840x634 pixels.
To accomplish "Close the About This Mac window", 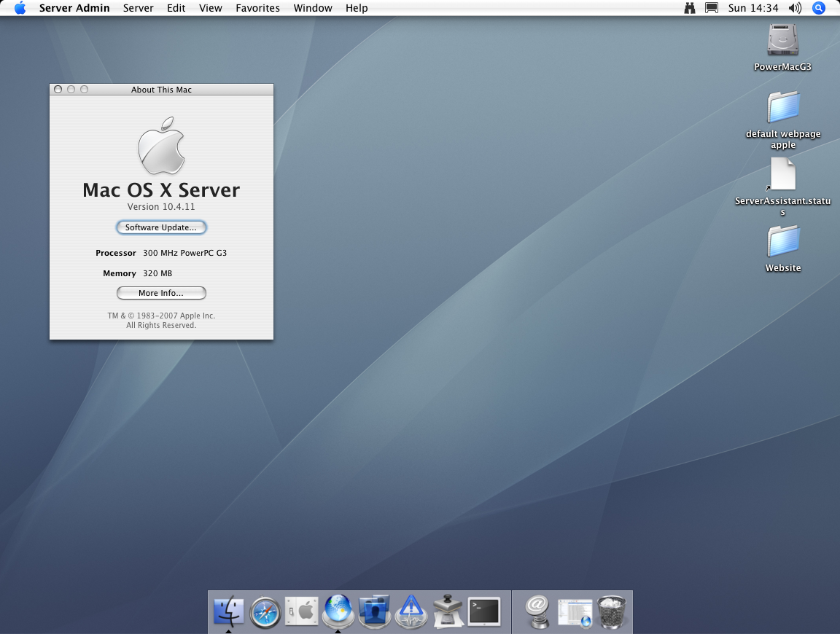I will pyautogui.click(x=58, y=90).
